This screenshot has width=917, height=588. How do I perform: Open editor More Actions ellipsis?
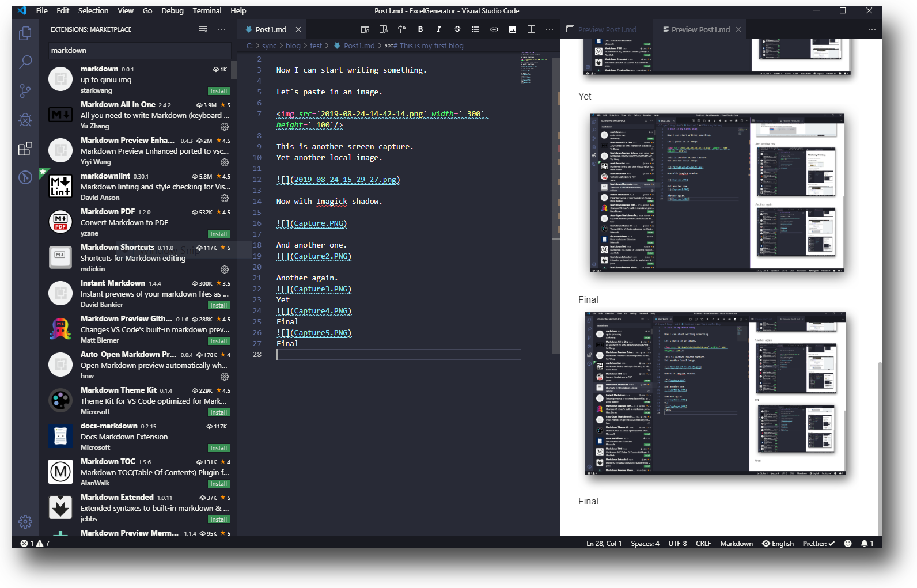(x=550, y=29)
